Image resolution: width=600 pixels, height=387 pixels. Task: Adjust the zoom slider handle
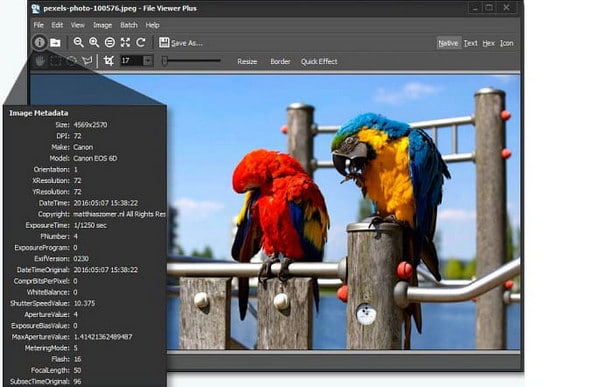coord(165,61)
